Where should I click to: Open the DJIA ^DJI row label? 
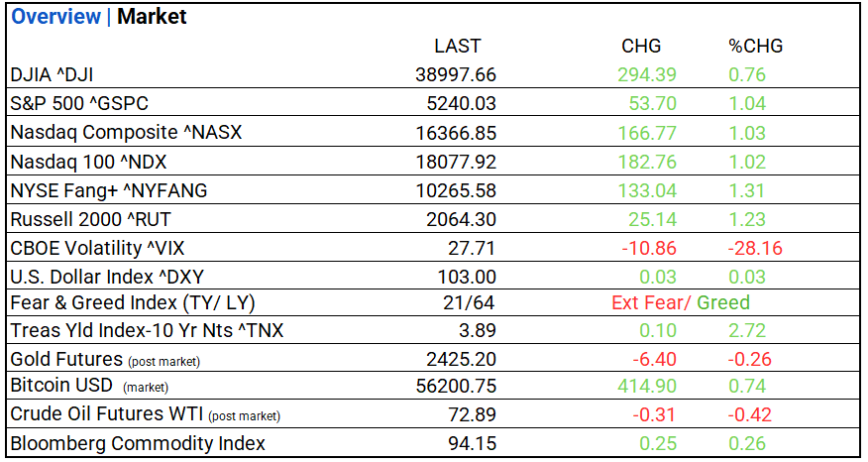65,74
